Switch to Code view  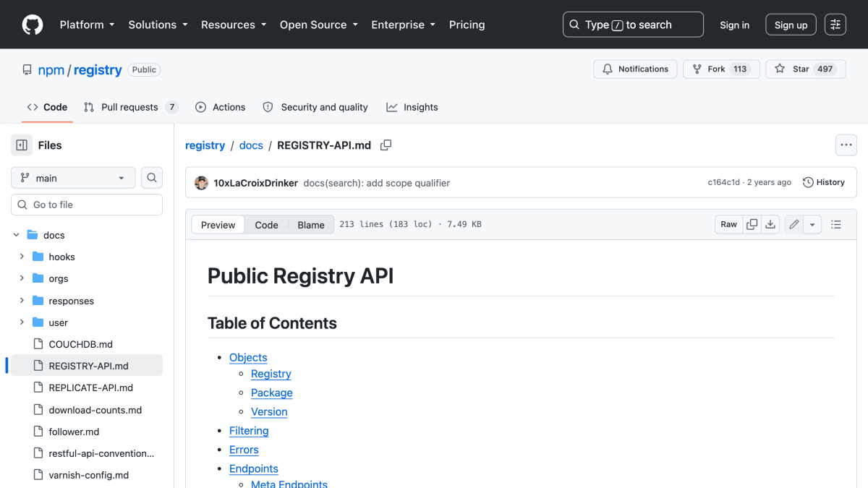(266, 225)
